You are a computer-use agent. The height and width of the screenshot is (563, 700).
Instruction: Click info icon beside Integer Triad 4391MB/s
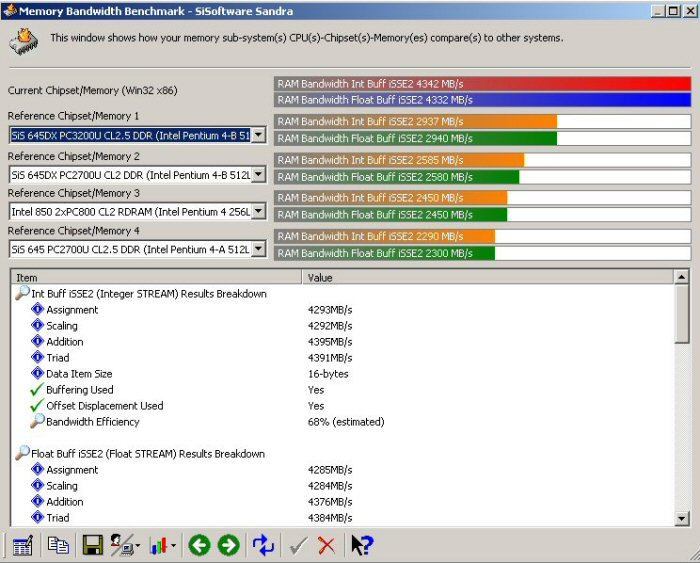(38, 357)
